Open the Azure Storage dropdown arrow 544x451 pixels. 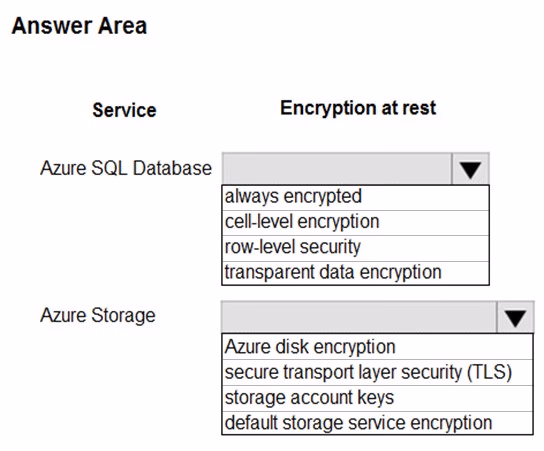pyautogui.click(x=515, y=317)
